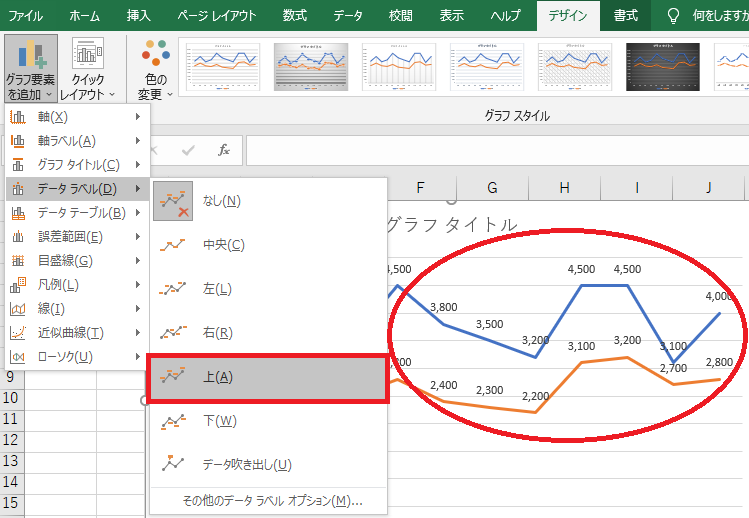Image resolution: width=749 pixels, height=518 pixels.
Task: Click the グラフ タイトル chart title icon
Action: [x=18, y=165]
